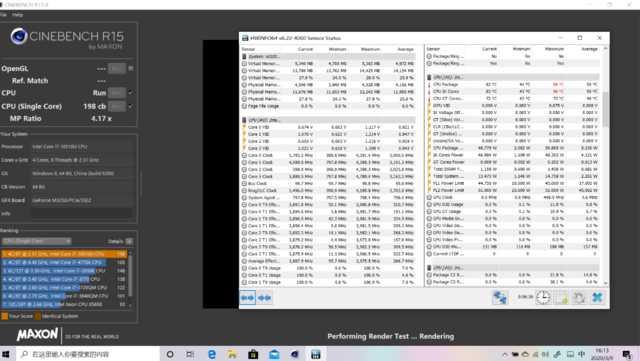Viewport: 640px width, 361px height.
Task: Open Mail app from taskbar
Action: point(274,354)
